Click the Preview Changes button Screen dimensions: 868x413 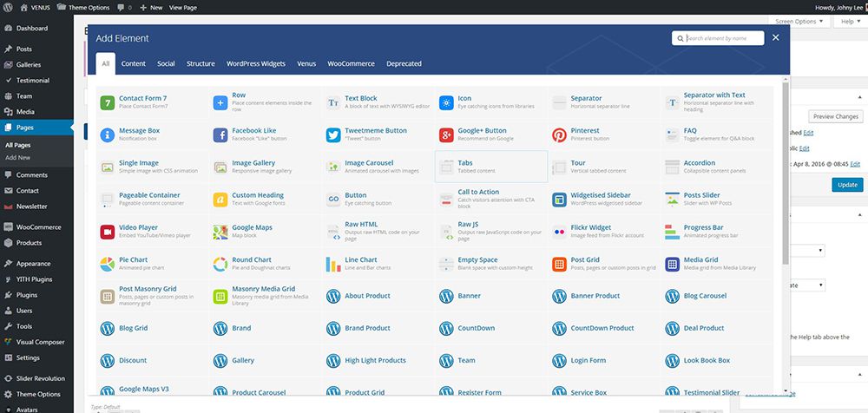(836, 117)
